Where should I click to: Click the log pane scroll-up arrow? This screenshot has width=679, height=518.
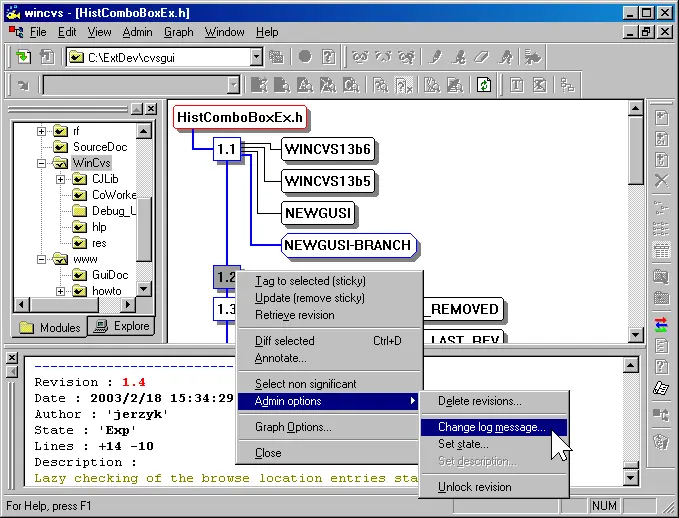[630, 365]
